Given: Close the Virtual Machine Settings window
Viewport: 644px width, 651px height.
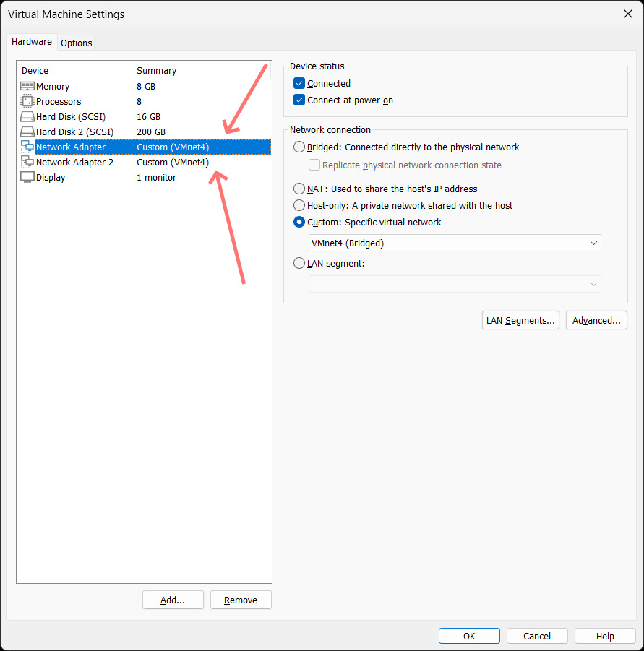Looking at the screenshot, I should [x=627, y=14].
